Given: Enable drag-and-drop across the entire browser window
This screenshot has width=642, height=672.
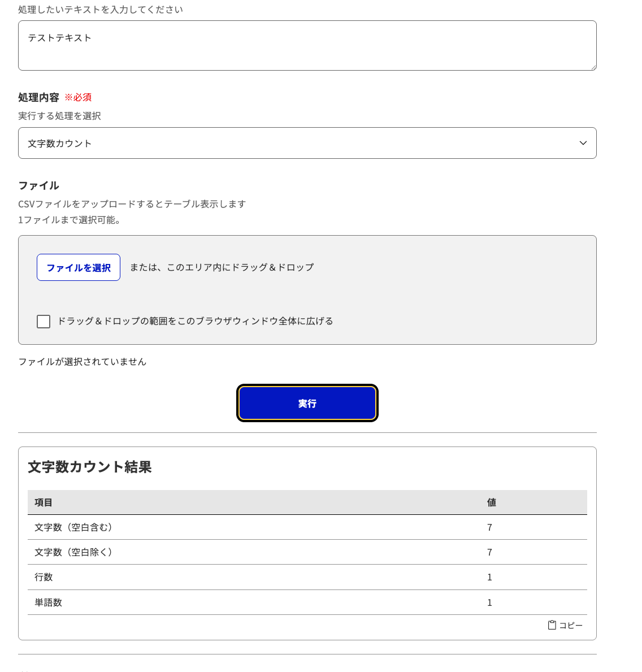Looking at the screenshot, I should point(44,321).
